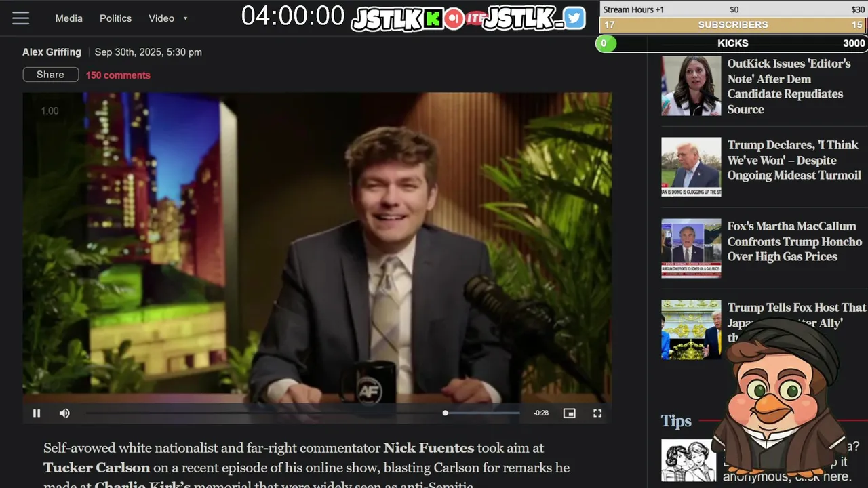This screenshot has width=868, height=488.
Task: Open Martha MacCallum gas prices article
Action: (x=795, y=241)
